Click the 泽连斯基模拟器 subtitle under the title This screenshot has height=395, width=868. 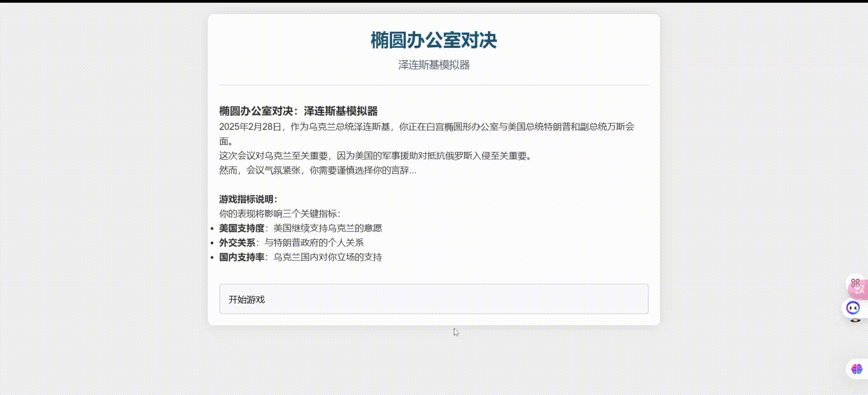point(434,65)
